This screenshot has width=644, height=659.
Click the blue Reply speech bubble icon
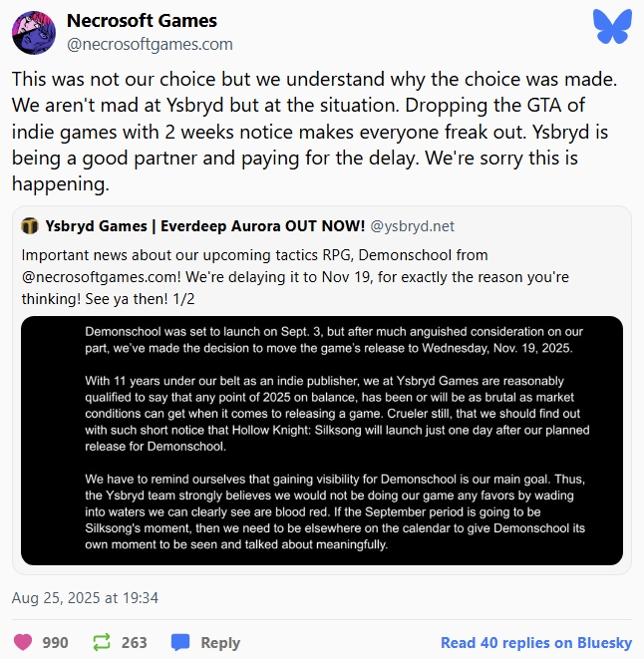(x=180, y=642)
